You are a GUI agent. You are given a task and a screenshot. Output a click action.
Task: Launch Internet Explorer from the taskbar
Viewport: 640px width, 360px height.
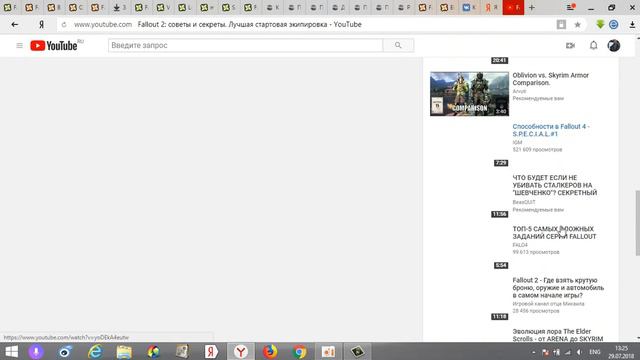tap(95, 352)
